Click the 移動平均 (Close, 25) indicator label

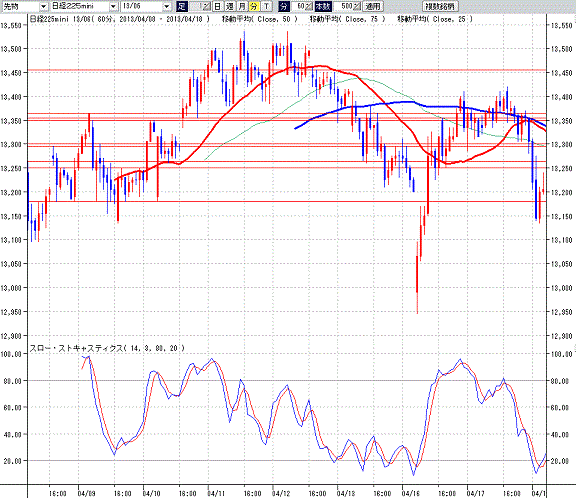[435, 19]
